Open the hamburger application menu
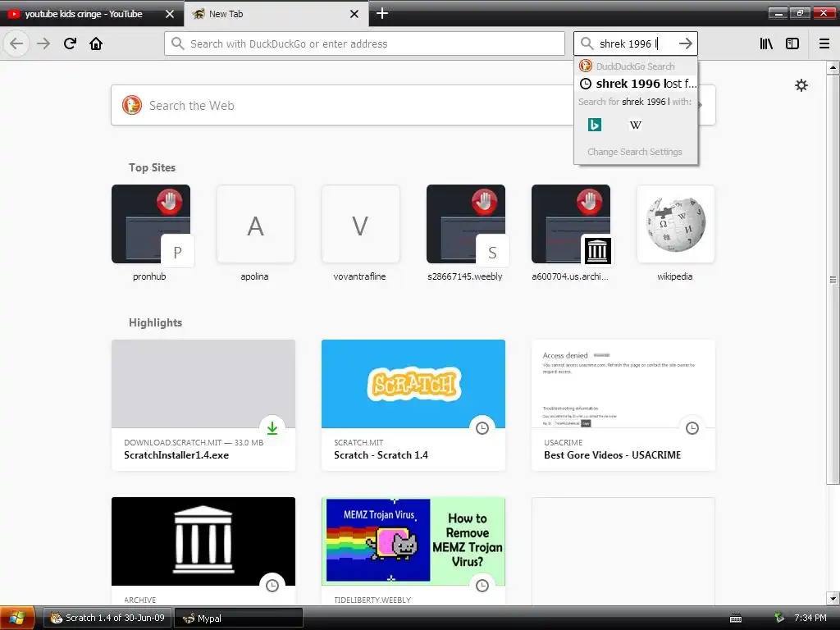Screen dimensions: 840x630 coord(824,43)
